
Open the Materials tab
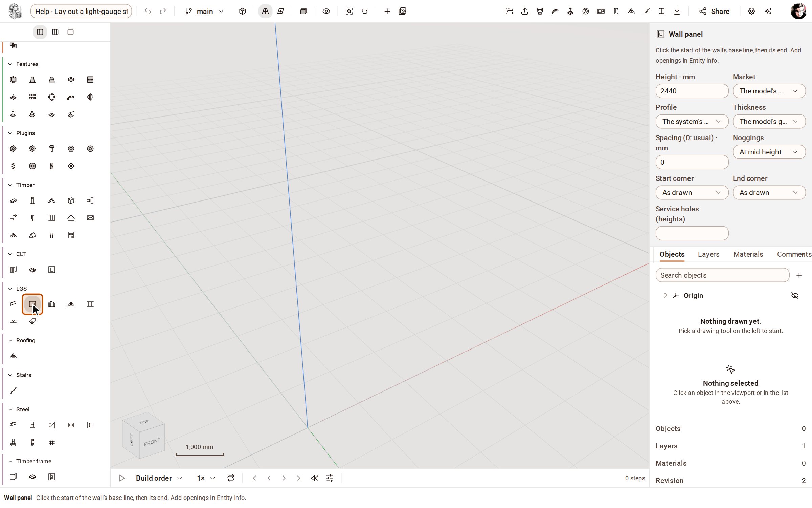click(748, 254)
